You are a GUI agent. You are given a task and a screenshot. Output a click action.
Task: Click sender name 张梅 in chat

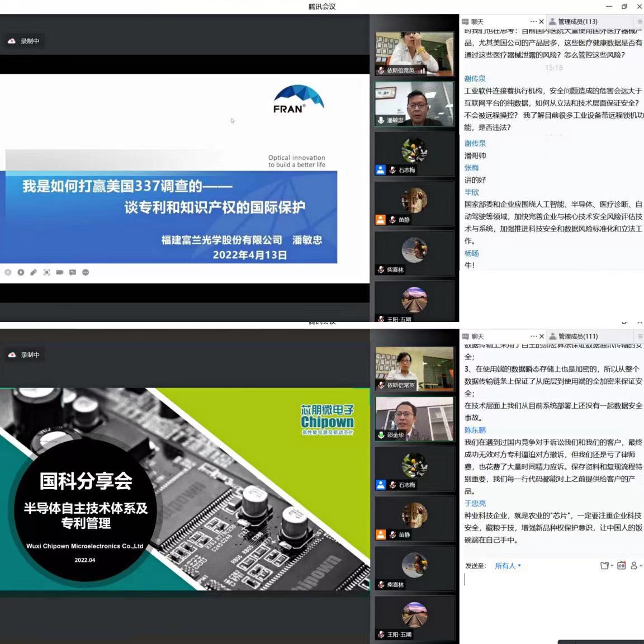[471, 168]
